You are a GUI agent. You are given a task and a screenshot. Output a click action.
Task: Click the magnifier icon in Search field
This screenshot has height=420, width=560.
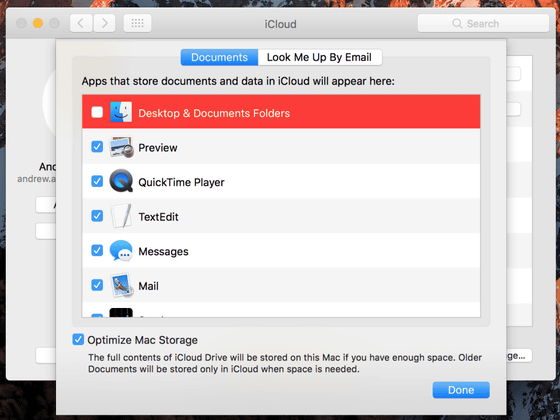pos(457,24)
